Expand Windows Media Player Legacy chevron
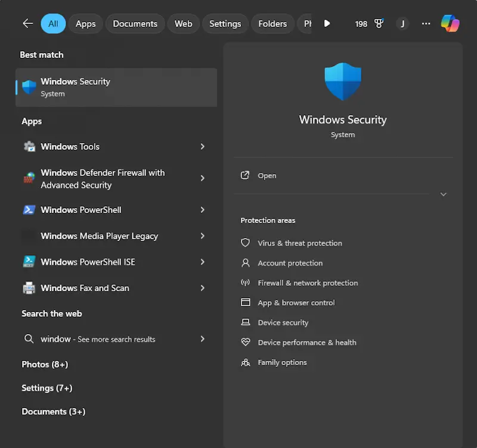This screenshot has width=477, height=448. [x=203, y=236]
